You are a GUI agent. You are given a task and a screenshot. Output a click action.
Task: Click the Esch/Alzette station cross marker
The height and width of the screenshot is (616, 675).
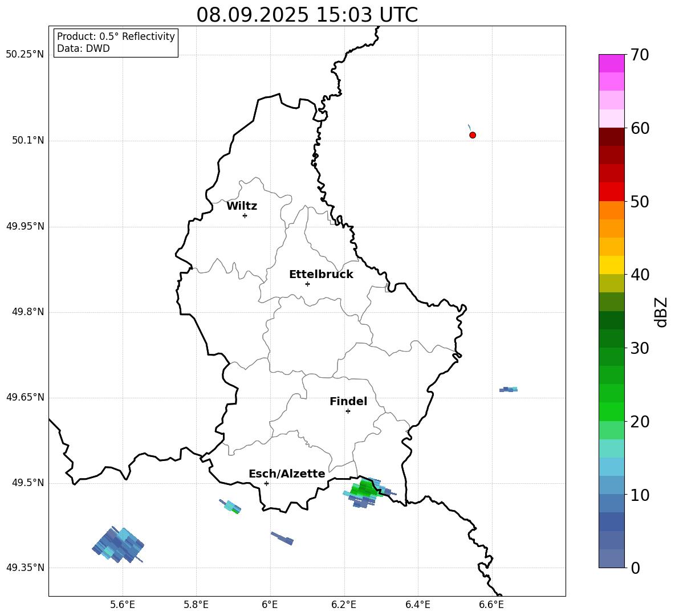click(266, 483)
